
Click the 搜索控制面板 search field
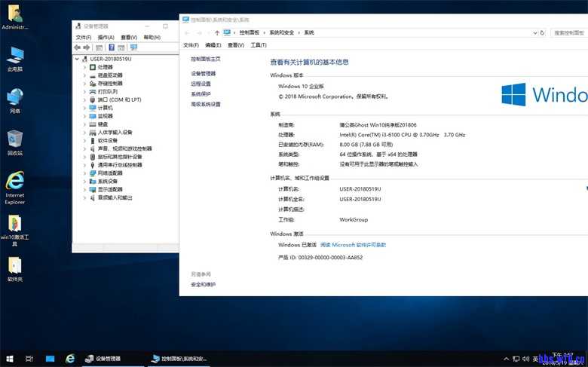tap(569, 33)
